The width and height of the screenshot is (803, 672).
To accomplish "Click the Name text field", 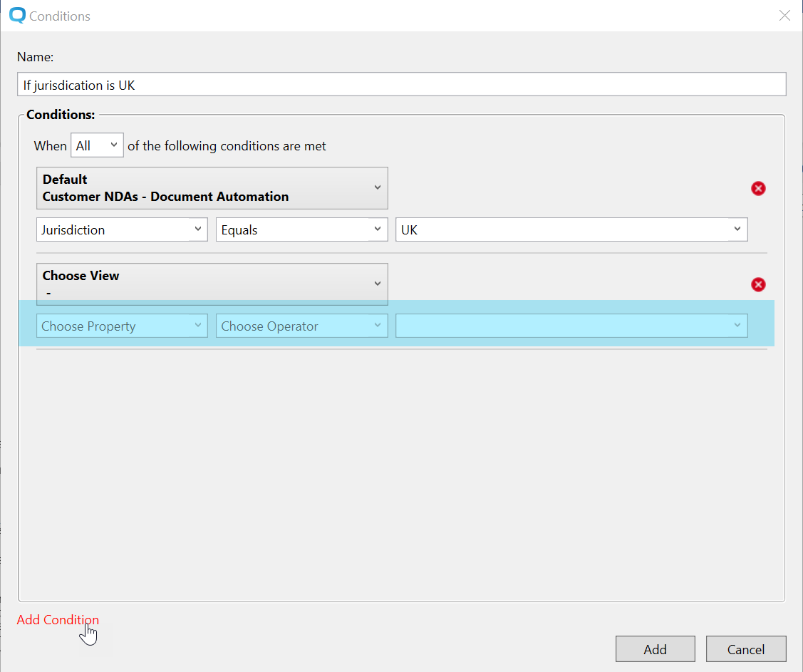I will click(401, 85).
